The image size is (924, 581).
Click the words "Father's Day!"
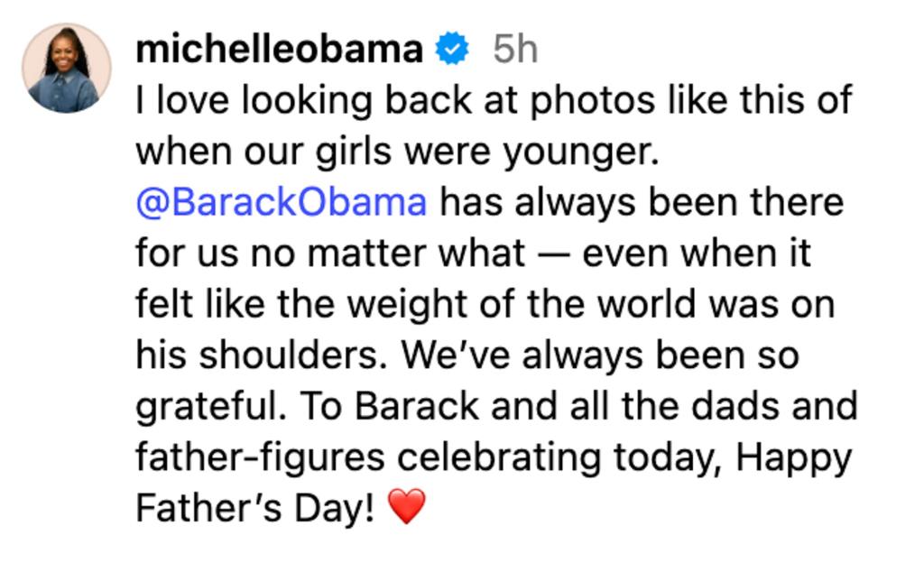(x=254, y=508)
